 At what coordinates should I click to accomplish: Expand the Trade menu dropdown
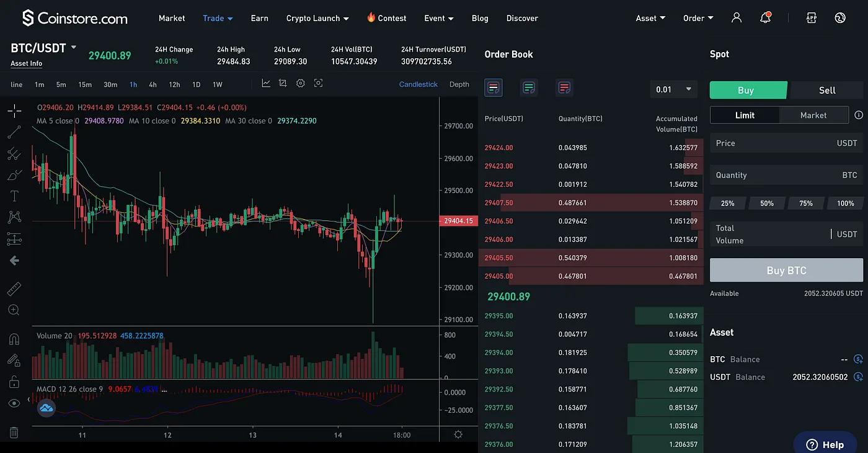(x=218, y=18)
